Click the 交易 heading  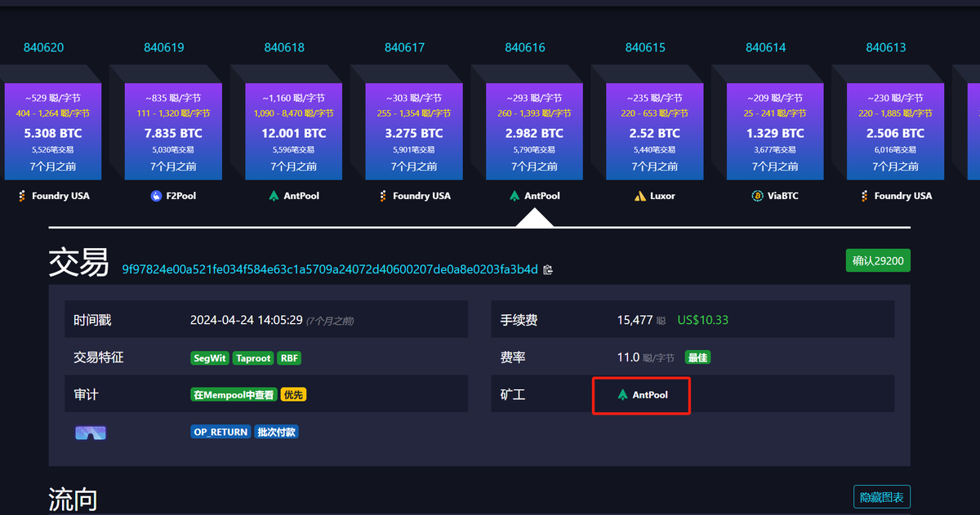point(79,263)
